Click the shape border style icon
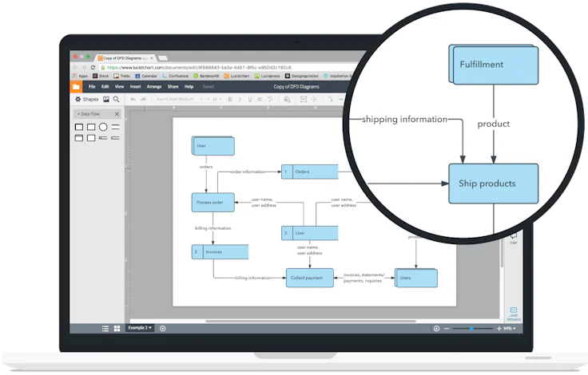Image resolution: width=588 pixels, height=375 pixels. [304, 99]
